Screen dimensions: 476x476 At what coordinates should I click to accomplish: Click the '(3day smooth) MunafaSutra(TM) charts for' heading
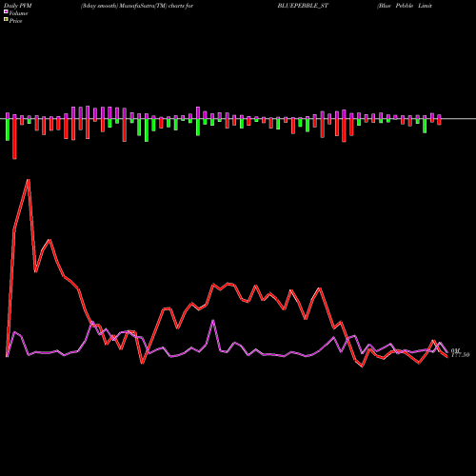pos(137,6)
